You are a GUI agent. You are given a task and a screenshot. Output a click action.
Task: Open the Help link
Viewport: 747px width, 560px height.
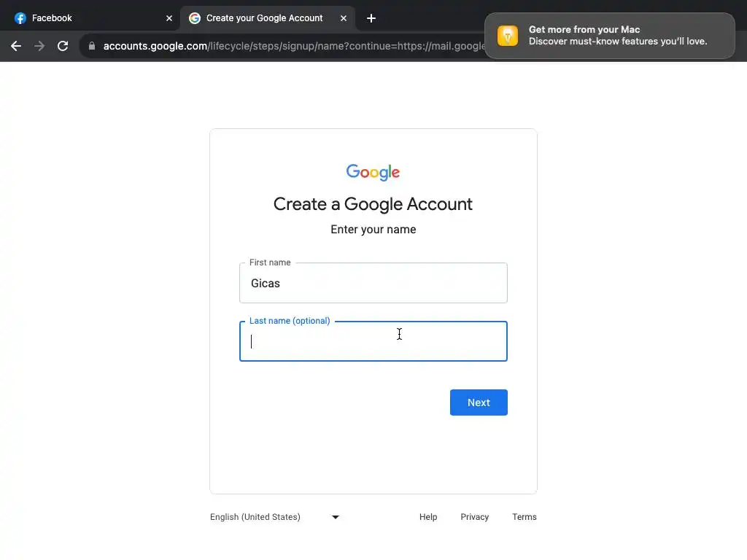pyautogui.click(x=427, y=517)
